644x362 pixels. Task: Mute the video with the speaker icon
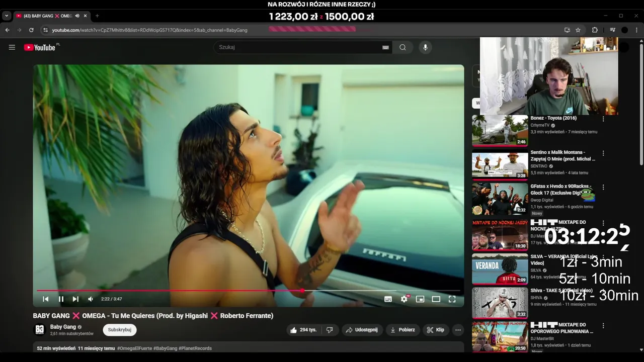click(x=91, y=299)
